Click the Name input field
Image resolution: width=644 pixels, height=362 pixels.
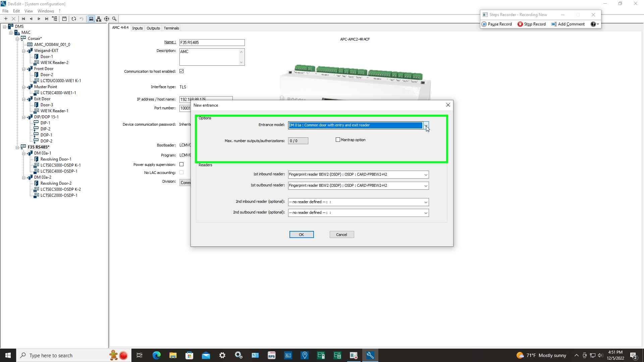(212, 43)
